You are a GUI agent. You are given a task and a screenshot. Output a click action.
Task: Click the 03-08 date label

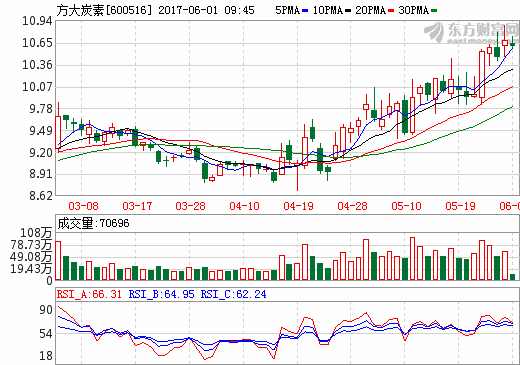pos(83,206)
